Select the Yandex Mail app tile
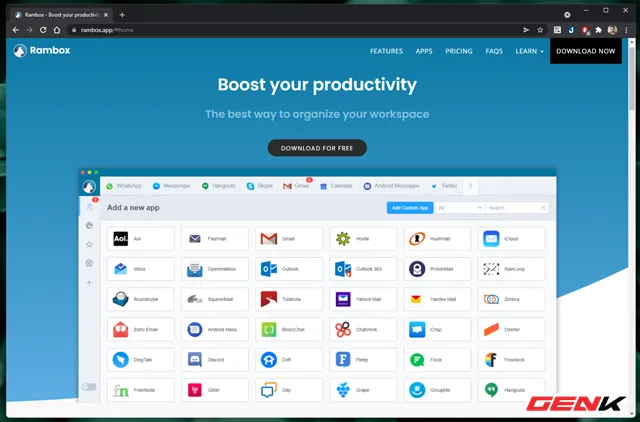 [x=437, y=299]
